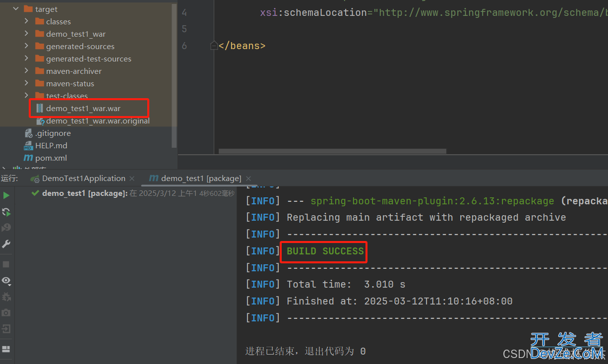
Task: Expand the demo_test1_war folder
Action: click(x=26, y=34)
